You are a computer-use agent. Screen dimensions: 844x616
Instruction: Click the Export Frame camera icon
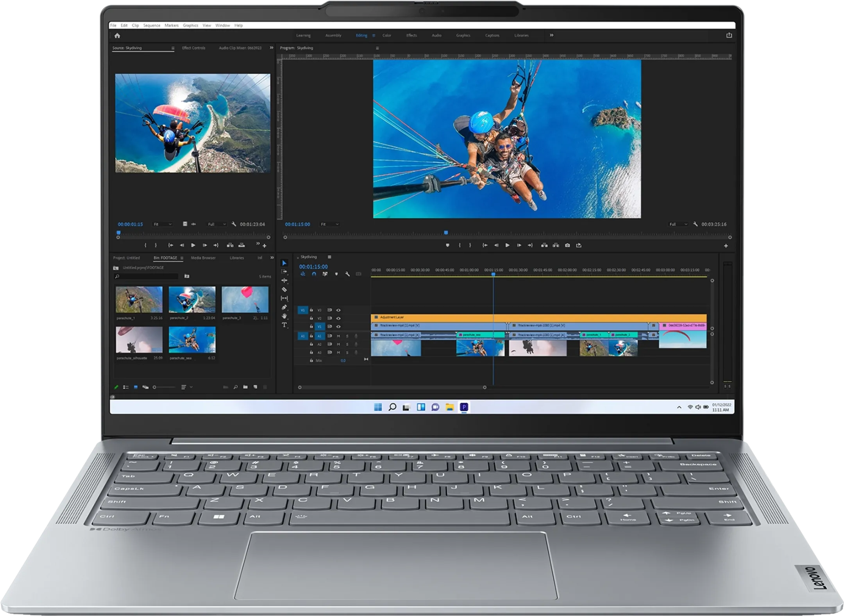coord(567,245)
